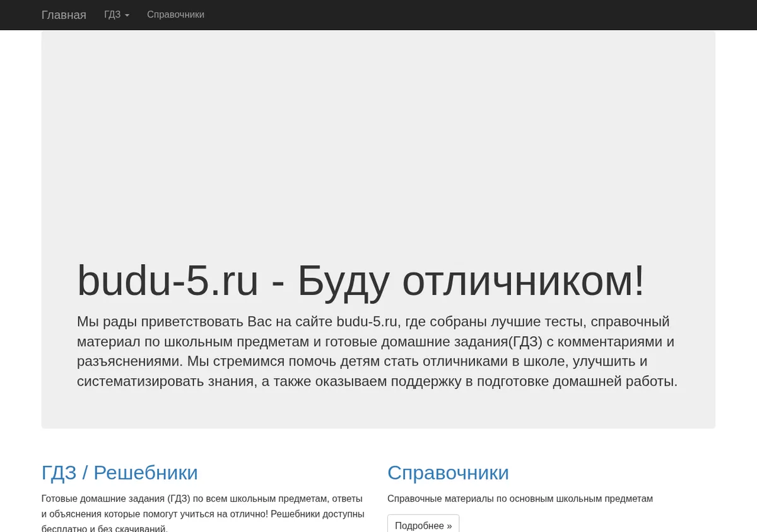Open Справочники in the top navigation bar

[x=175, y=14]
